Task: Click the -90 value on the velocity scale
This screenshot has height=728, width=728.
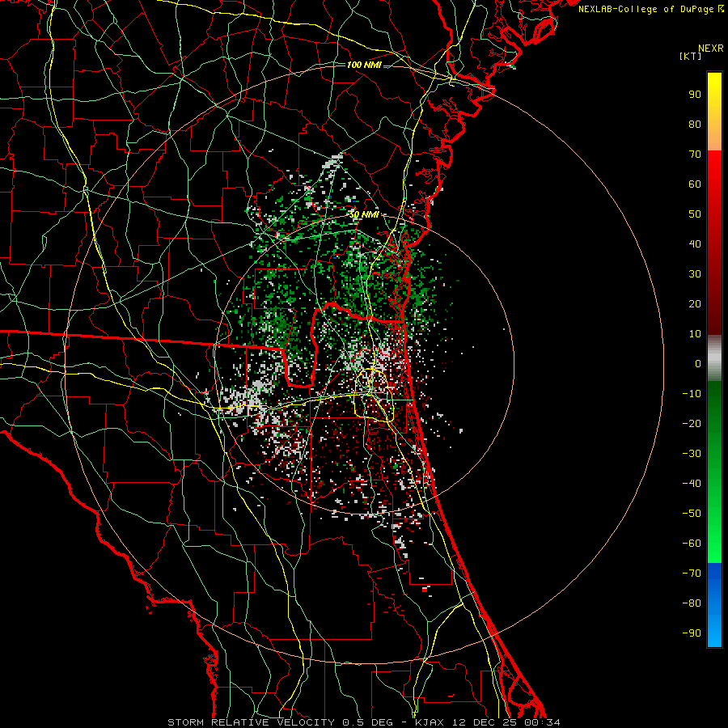Action: click(692, 633)
